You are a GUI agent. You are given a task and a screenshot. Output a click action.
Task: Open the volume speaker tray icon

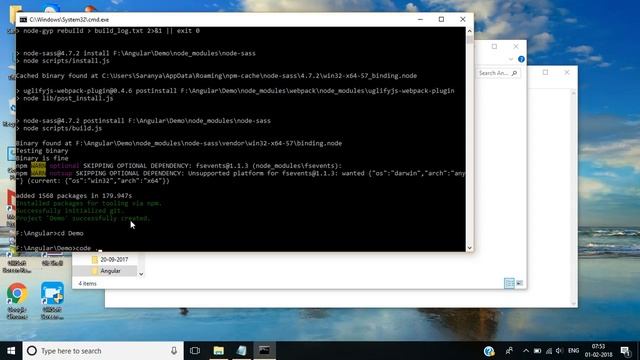559,351
